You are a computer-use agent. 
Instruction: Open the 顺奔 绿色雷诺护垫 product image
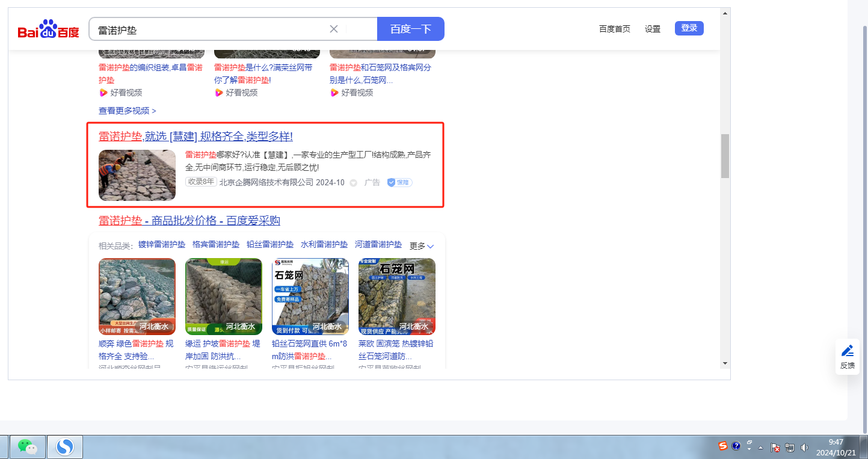[137, 297]
